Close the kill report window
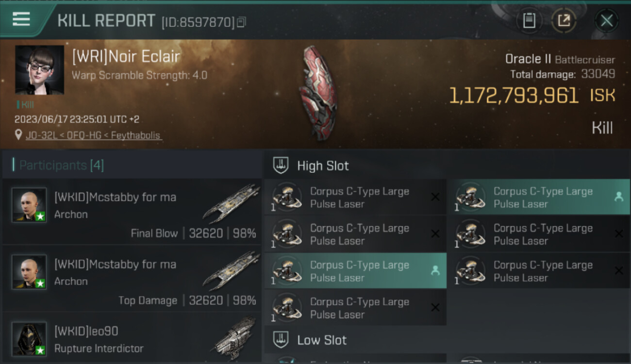This screenshot has width=631, height=364. (607, 21)
